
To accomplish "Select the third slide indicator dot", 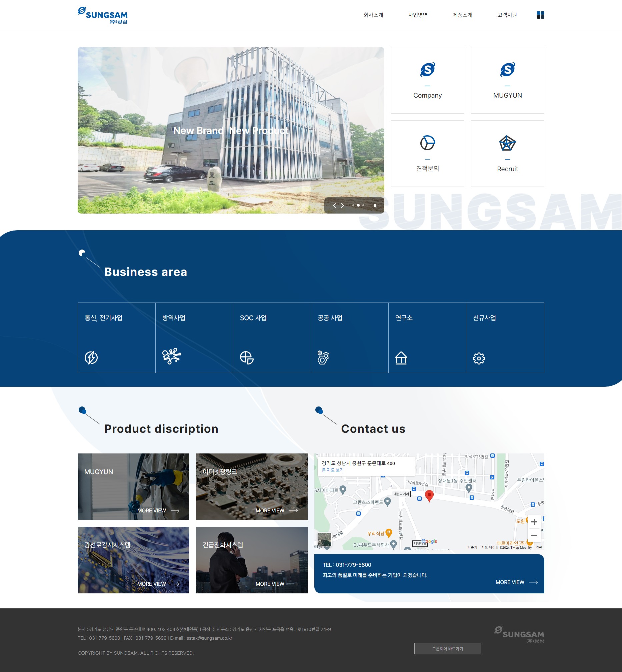I will [x=363, y=205].
